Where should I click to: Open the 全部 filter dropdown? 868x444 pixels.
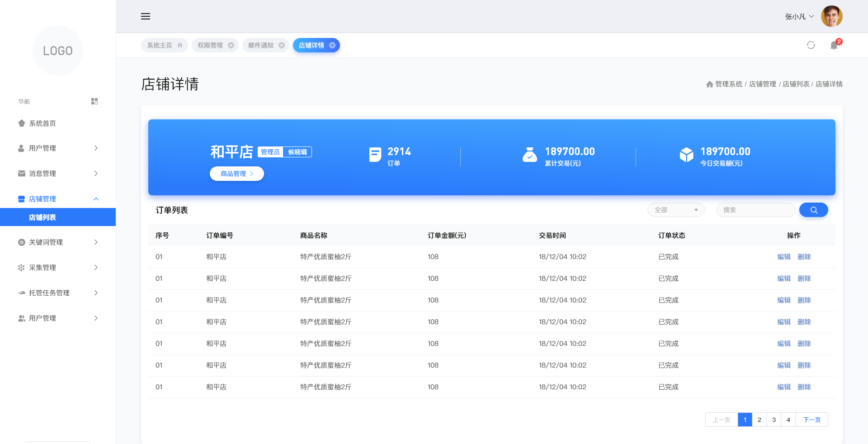(x=676, y=210)
